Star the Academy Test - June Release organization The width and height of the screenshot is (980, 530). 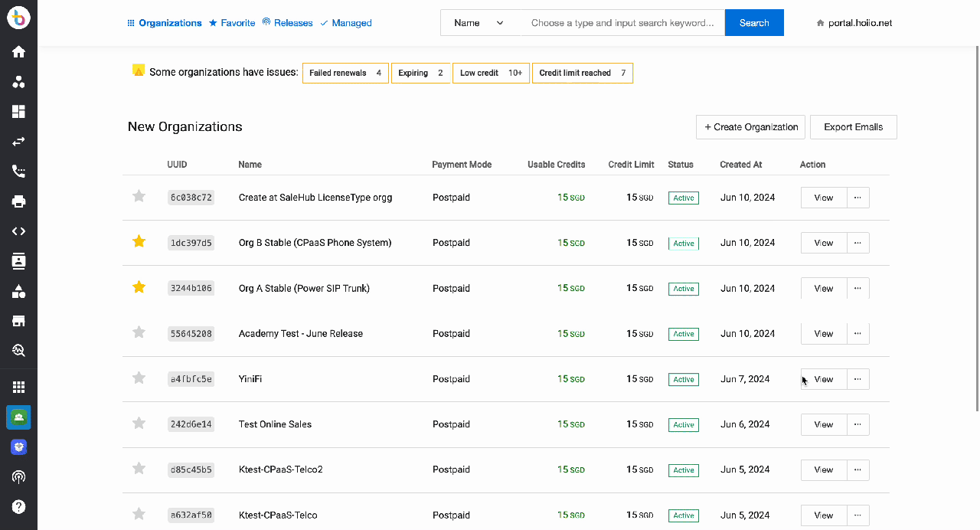click(139, 333)
